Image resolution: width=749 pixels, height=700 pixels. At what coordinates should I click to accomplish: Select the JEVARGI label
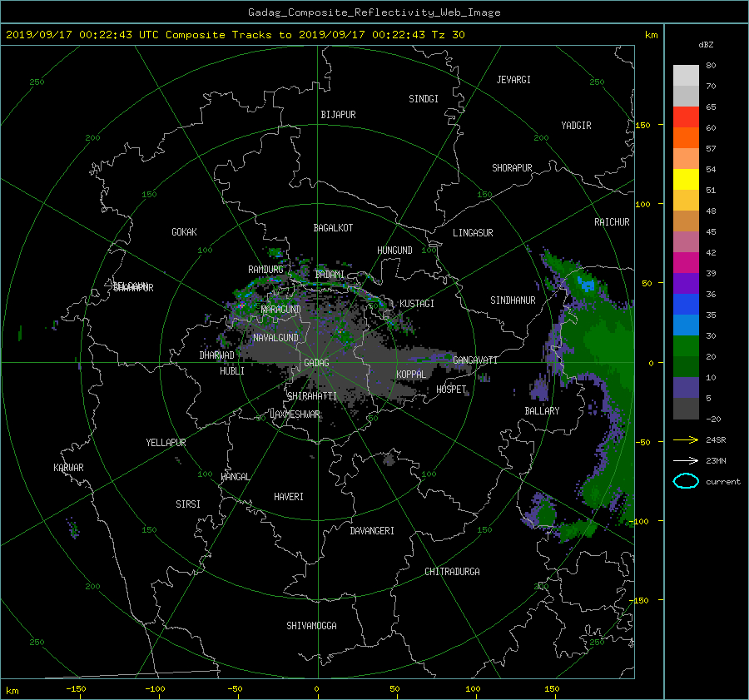point(513,80)
